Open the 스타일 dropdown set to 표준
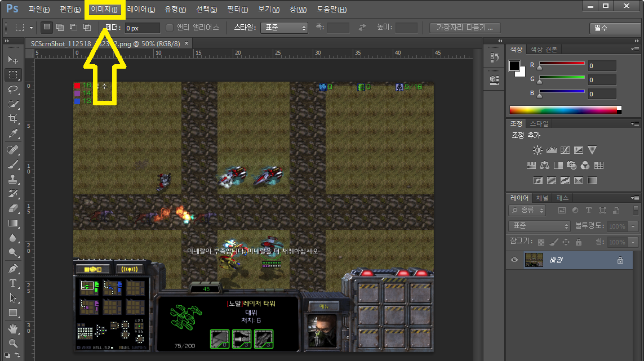The height and width of the screenshot is (361, 644). coord(284,28)
